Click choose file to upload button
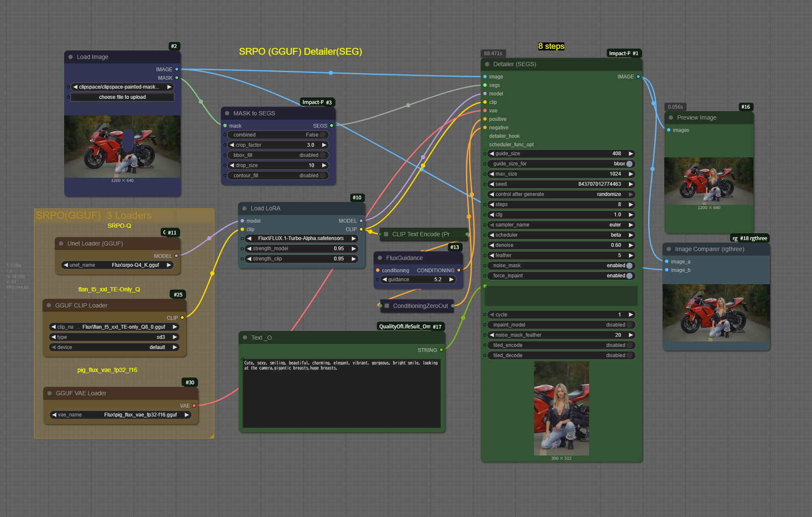This screenshot has width=812, height=517. pyautogui.click(x=122, y=97)
